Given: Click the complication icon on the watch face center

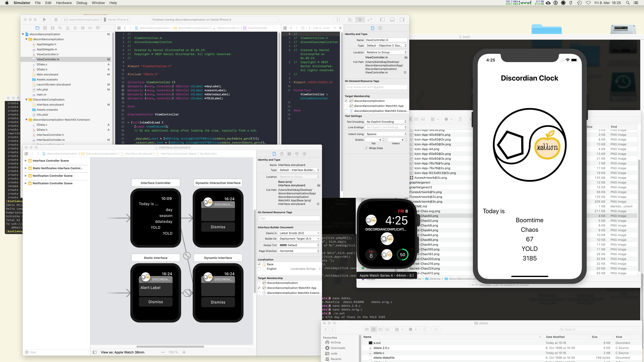Looking at the screenshot, I should pos(387,239).
